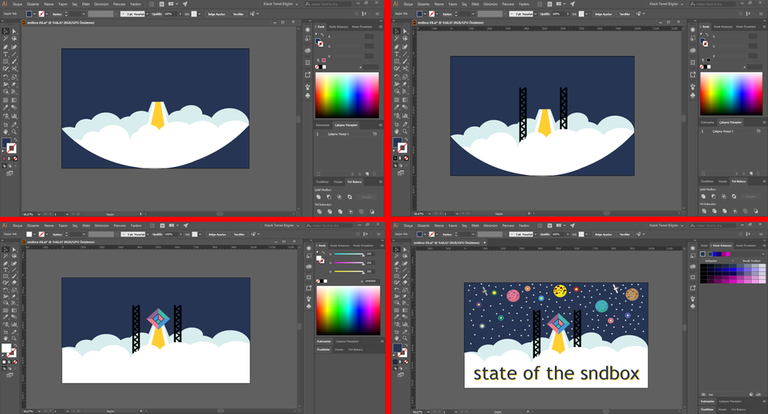Screen dimensions: 768x414
Task: Choose the Type tool in bottom-left window
Action: (5, 269)
